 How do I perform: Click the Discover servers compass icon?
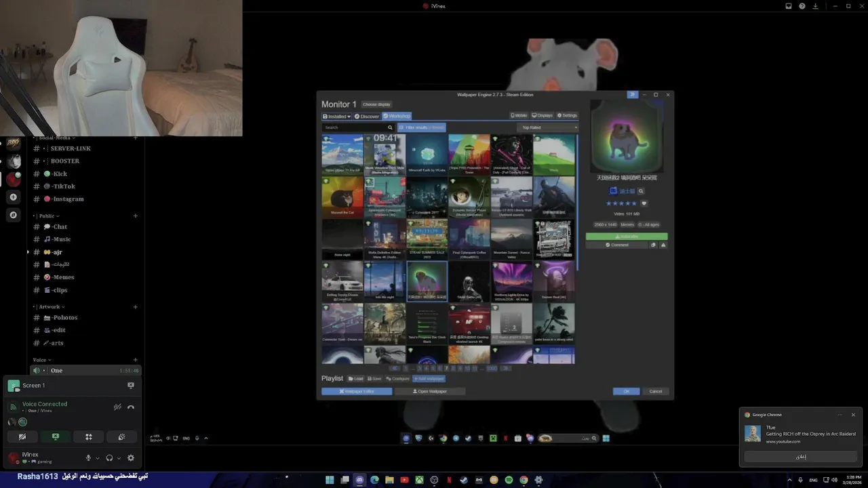pyautogui.click(x=13, y=215)
